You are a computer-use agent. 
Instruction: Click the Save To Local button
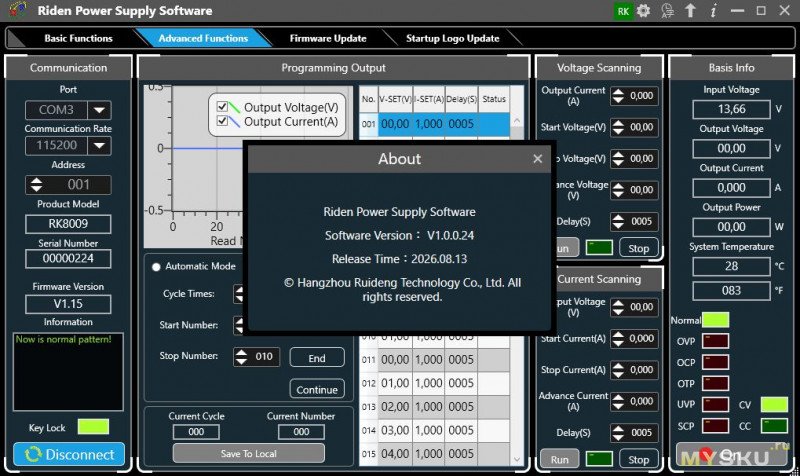pyautogui.click(x=248, y=453)
